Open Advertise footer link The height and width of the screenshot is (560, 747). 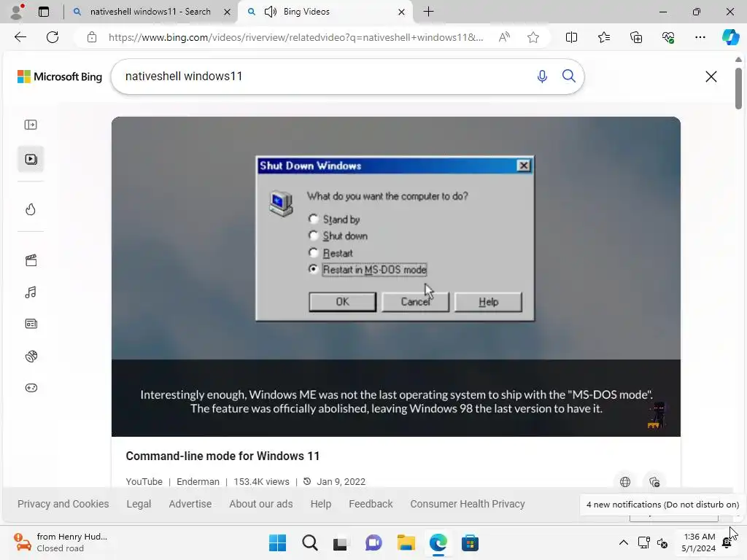(x=190, y=504)
